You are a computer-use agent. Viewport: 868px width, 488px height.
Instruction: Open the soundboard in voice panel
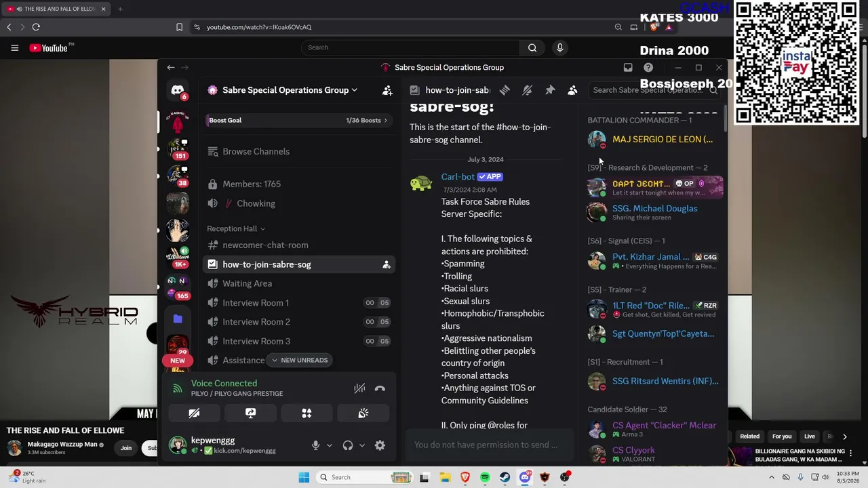pyautogui.click(x=363, y=413)
